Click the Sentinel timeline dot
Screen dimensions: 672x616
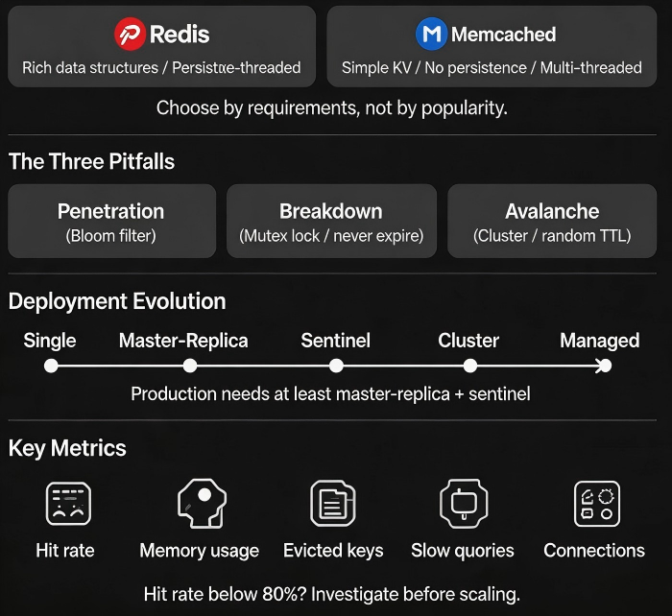(x=336, y=366)
